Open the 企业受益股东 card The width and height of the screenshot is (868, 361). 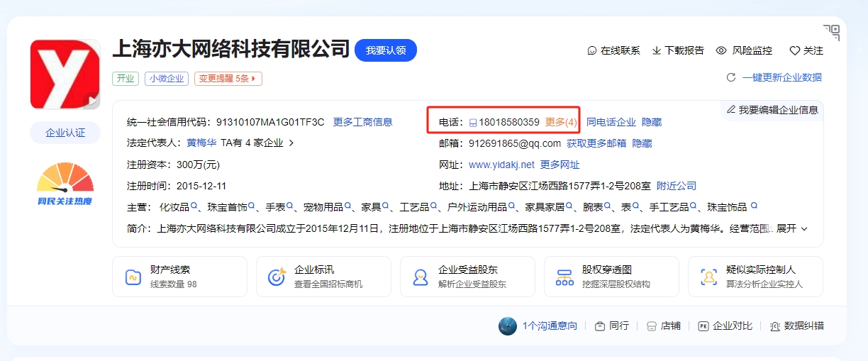tap(467, 277)
